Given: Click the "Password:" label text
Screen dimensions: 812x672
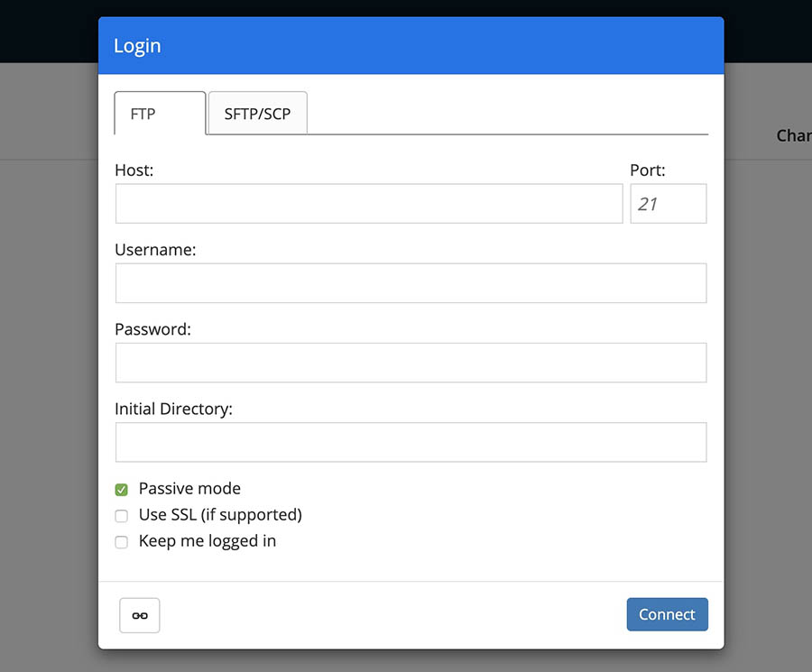Looking at the screenshot, I should point(152,329).
